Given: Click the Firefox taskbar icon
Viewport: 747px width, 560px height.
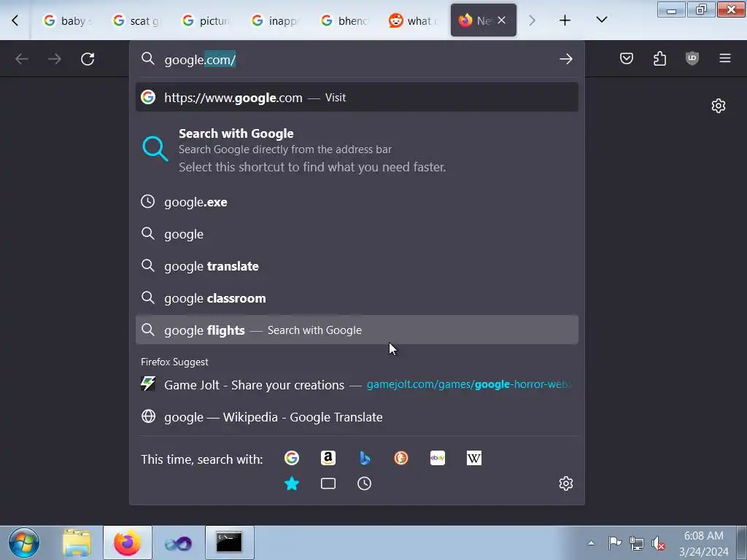Looking at the screenshot, I should pos(127,542).
